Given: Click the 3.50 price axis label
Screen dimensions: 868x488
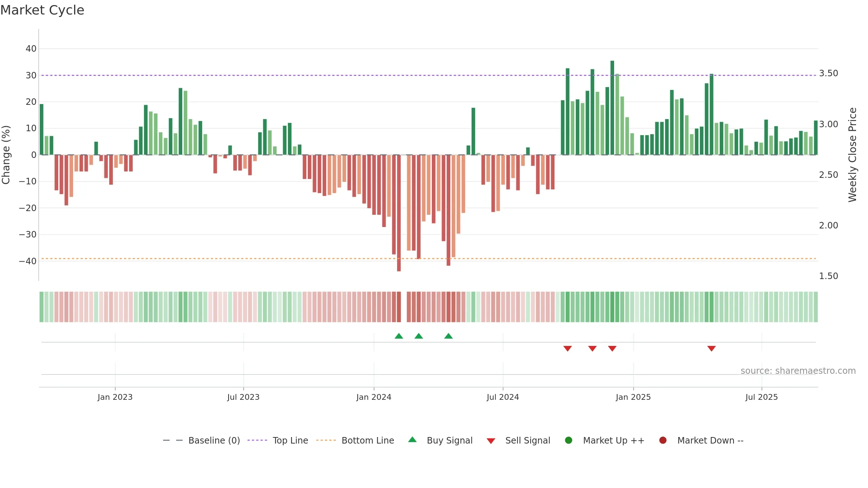Looking at the screenshot, I should [x=829, y=73].
